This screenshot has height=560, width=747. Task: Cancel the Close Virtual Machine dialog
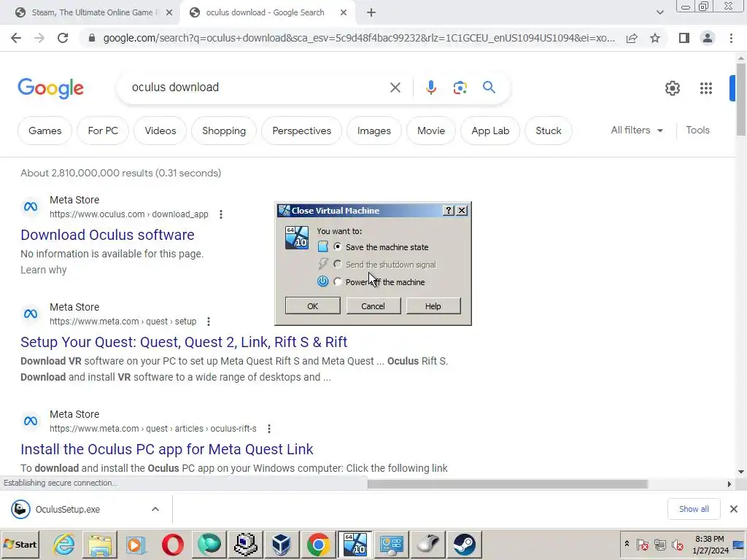(x=373, y=306)
